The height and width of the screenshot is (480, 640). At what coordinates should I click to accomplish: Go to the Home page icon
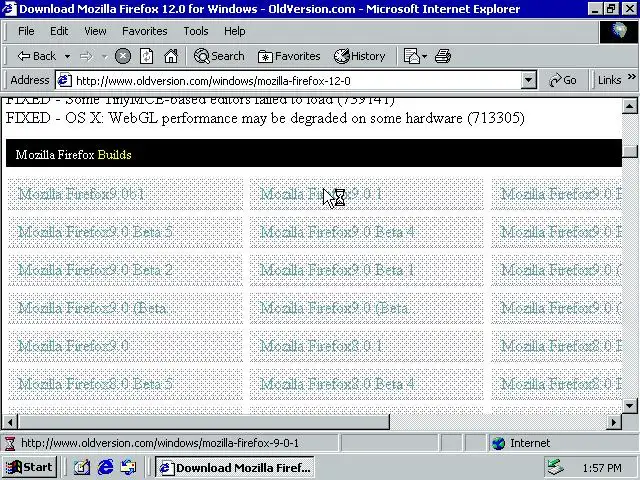tap(171, 56)
